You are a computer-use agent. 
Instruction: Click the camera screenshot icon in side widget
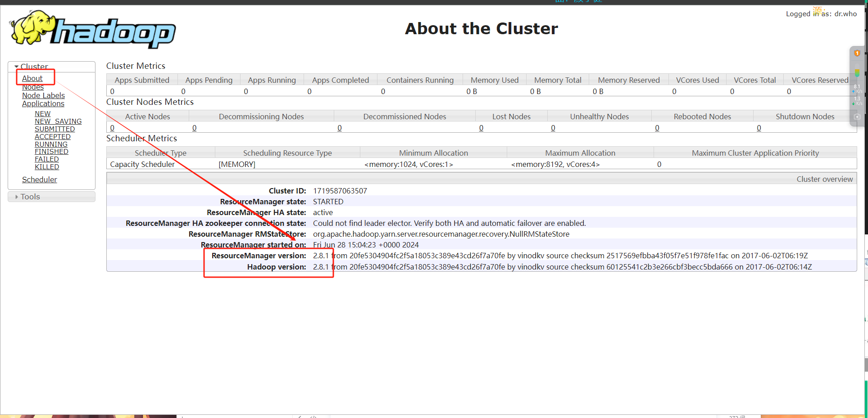point(857,117)
